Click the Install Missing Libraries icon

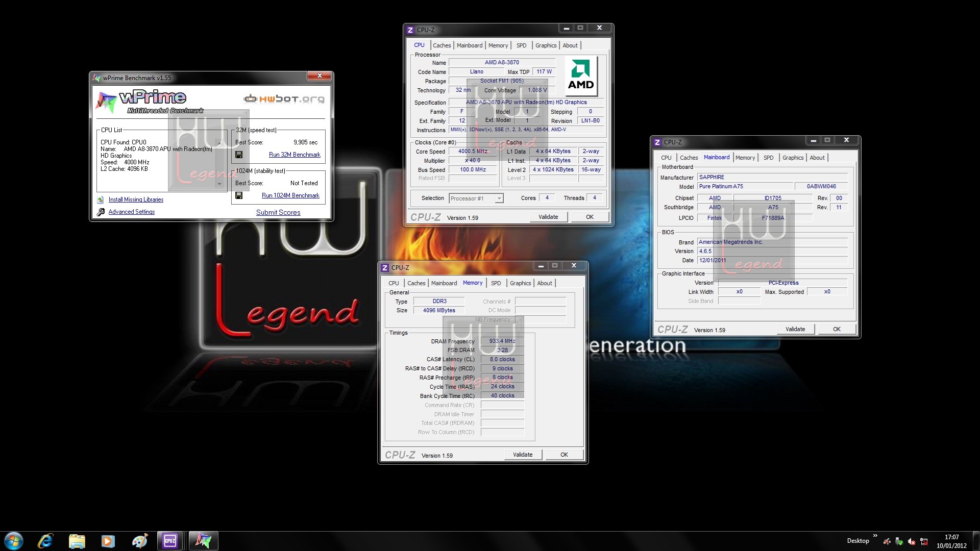[101, 199]
